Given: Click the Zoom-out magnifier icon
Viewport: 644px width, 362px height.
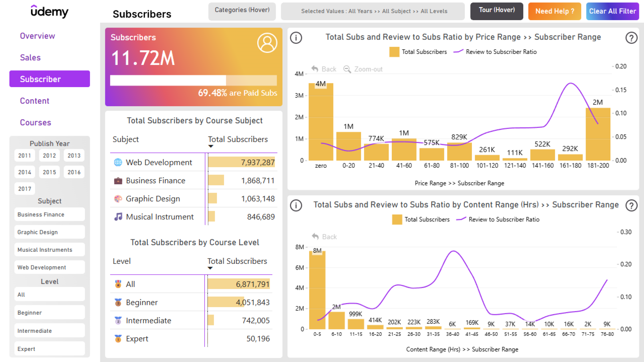Looking at the screenshot, I should (347, 69).
